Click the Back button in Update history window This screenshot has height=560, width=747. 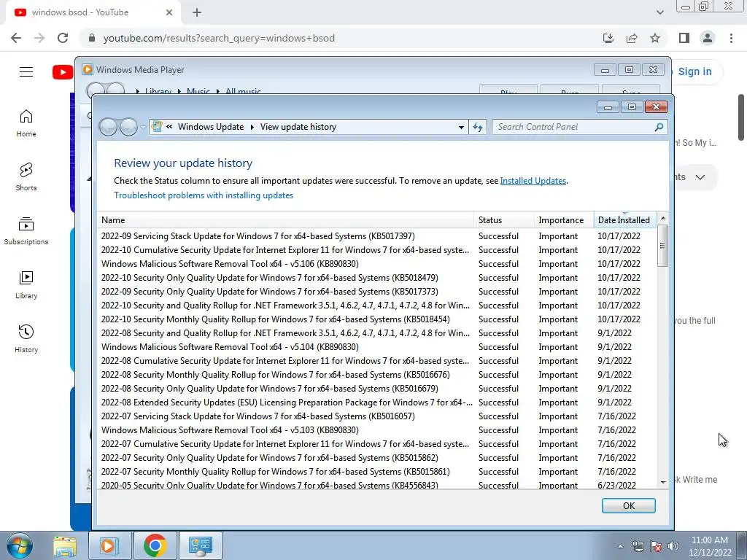coord(108,127)
